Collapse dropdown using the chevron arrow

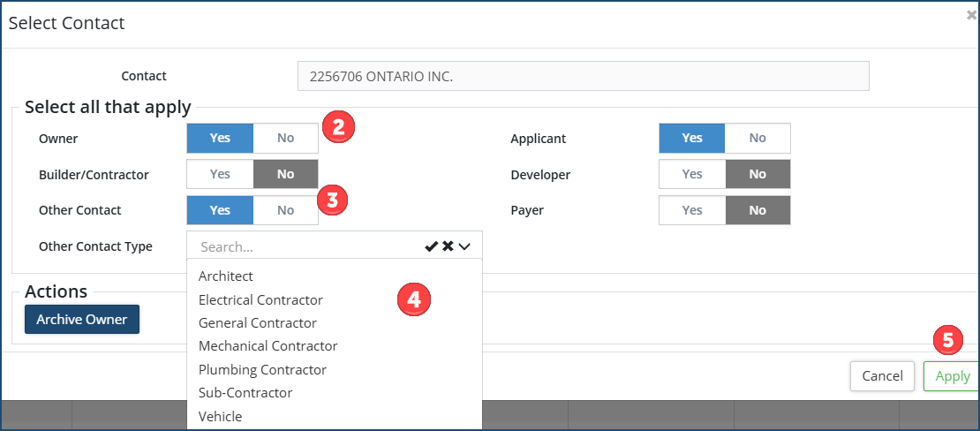[x=464, y=246]
